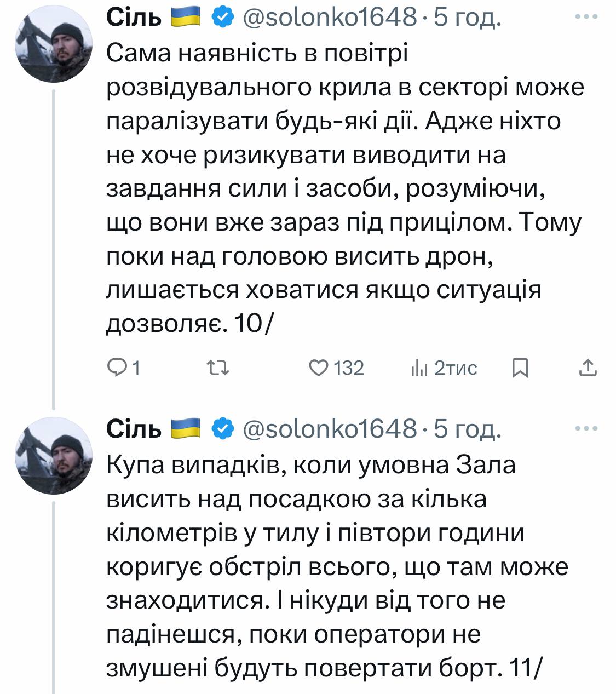Click the Сіль display name on the first tweet
Screen dimensions: 616x694
tap(134, 18)
